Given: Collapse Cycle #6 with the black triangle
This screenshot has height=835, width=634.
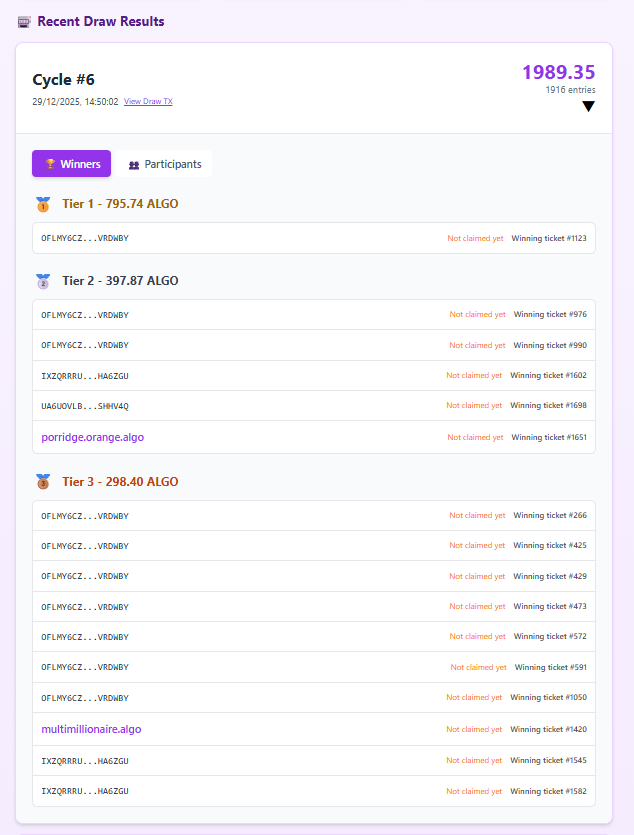Looking at the screenshot, I should click(x=588, y=107).
